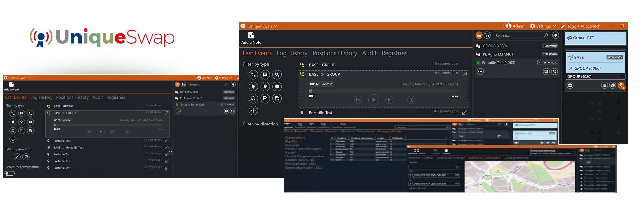
Task: Open more options ellipsis in small window
Action: pyautogui.click(x=178, y=111)
